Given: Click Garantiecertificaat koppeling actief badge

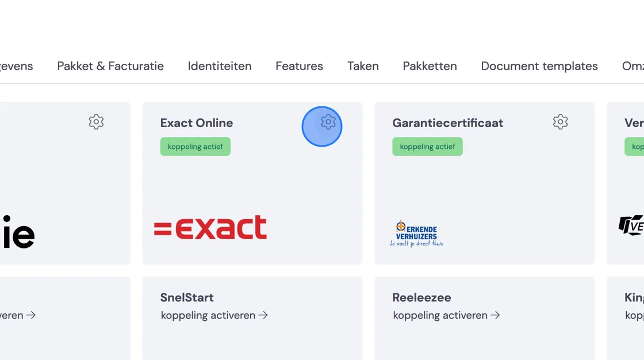Looking at the screenshot, I should pos(428,146).
